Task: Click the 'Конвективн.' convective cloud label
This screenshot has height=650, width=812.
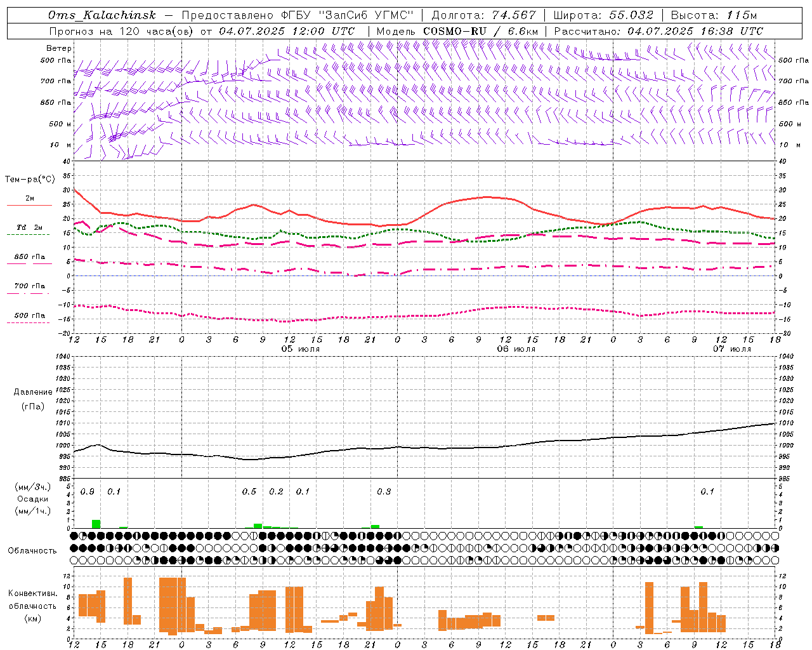Action: coord(32,594)
